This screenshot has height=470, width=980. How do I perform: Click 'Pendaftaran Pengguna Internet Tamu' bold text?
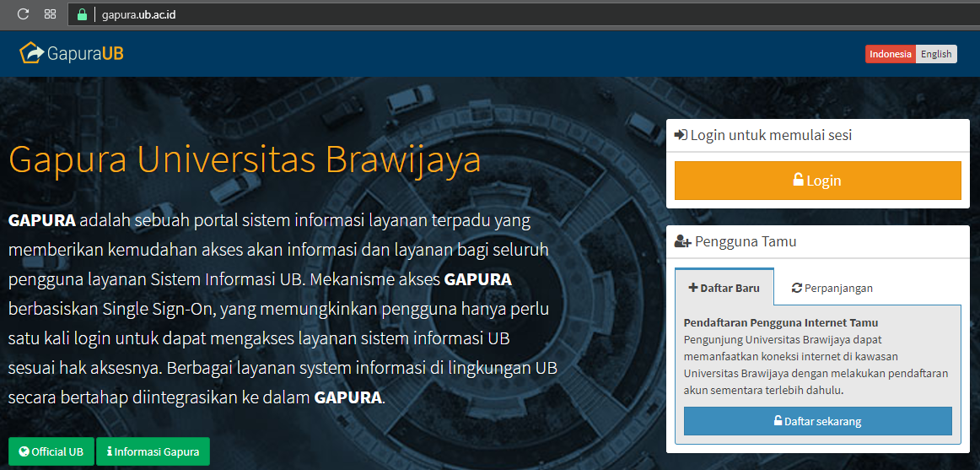(x=781, y=323)
